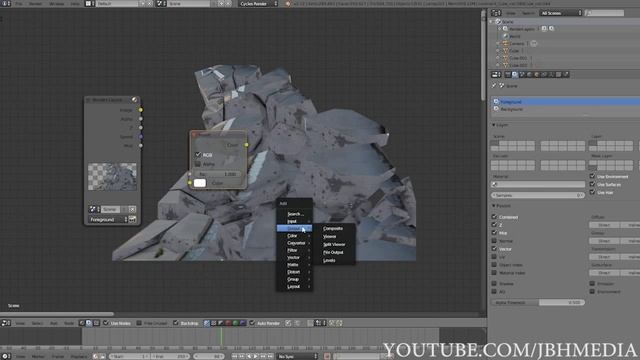Viewport: 640px width, 360px height.
Task: Click the screen layout browse icon in top bar
Action: 90,4
